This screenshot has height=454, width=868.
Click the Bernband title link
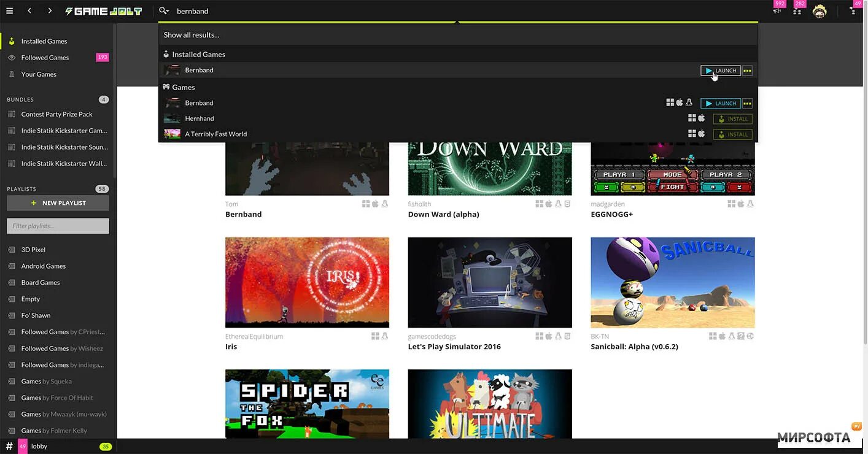coord(243,214)
